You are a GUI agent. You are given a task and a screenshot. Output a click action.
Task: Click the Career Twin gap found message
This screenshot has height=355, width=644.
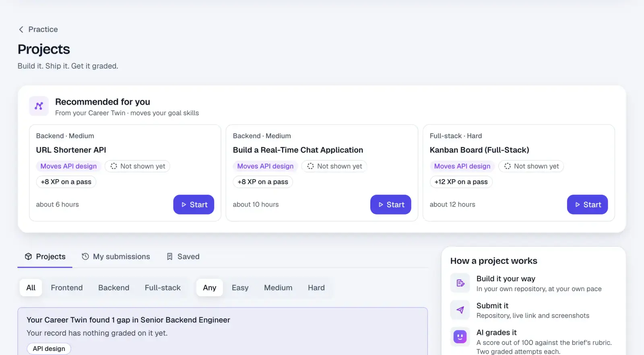tap(128, 320)
